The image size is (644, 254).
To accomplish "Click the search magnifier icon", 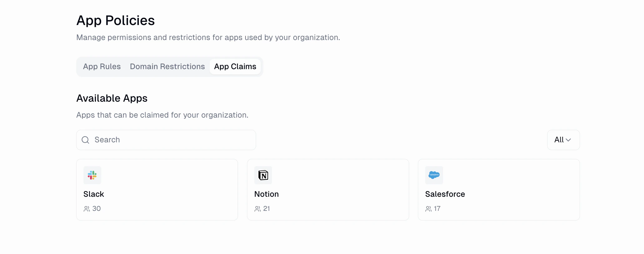I will click(x=85, y=140).
